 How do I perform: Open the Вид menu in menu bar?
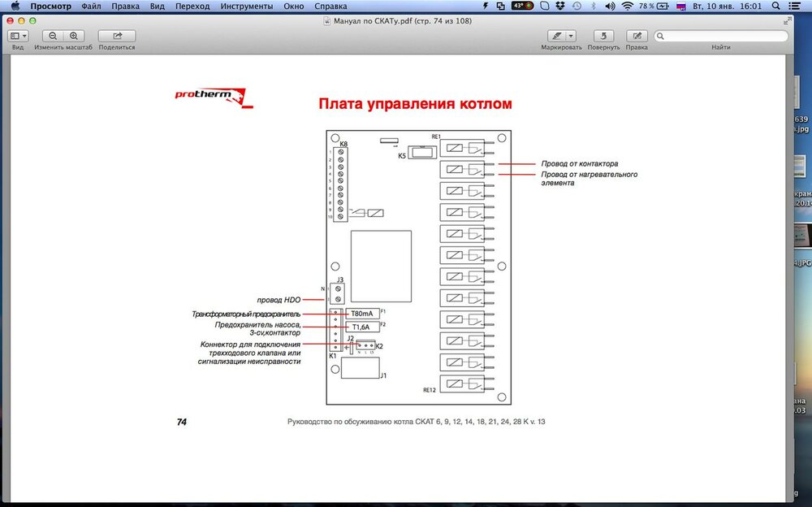click(x=157, y=6)
